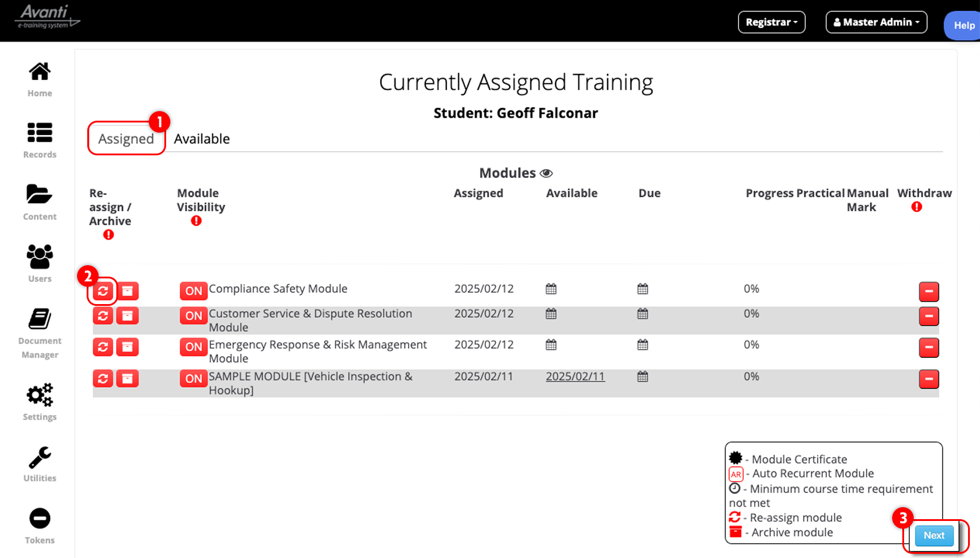Open the Registrar dropdown menu

click(x=771, y=22)
